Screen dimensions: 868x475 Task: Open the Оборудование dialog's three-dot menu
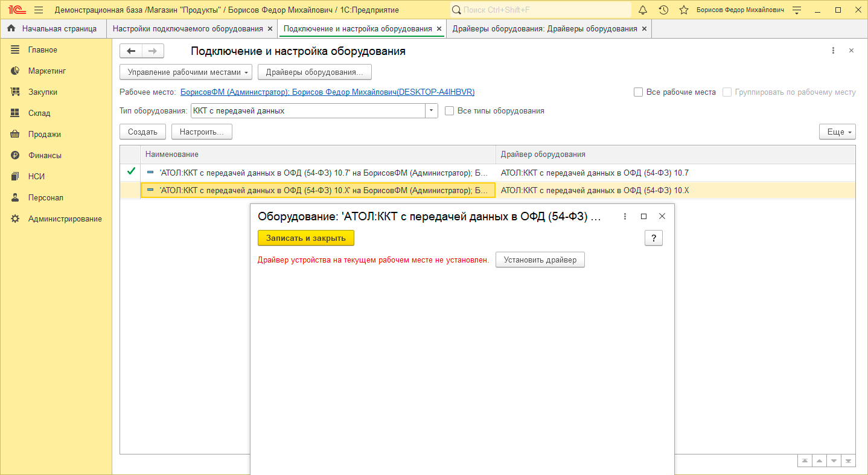625,216
